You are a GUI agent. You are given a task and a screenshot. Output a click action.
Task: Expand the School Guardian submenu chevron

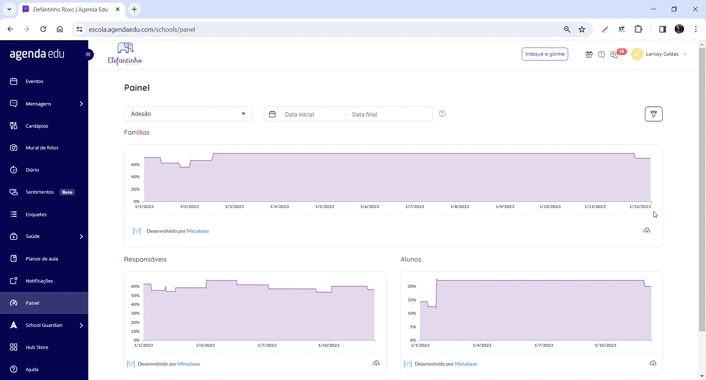[x=81, y=325]
